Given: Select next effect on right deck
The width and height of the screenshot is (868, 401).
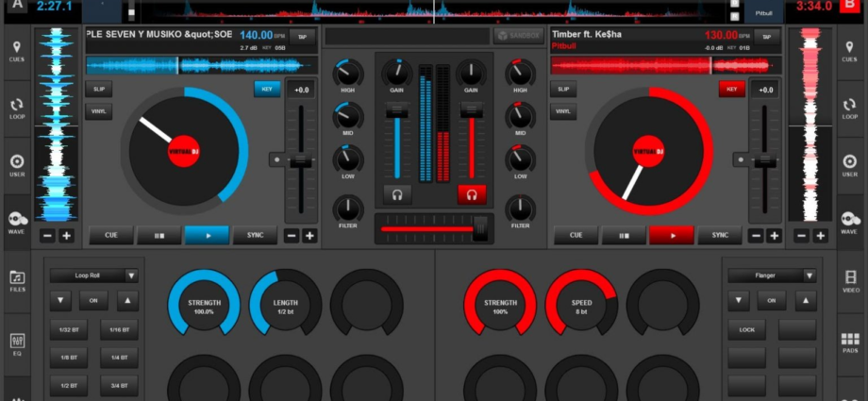Looking at the screenshot, I should (x=806, y=301).
